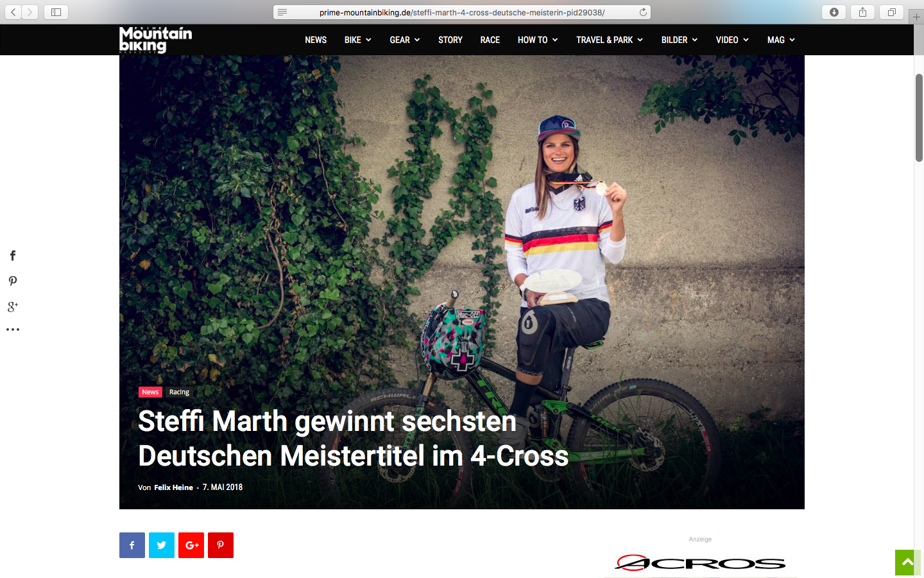
Task: Expand the GEAR dropdown menu
Action: coord(405,40)
